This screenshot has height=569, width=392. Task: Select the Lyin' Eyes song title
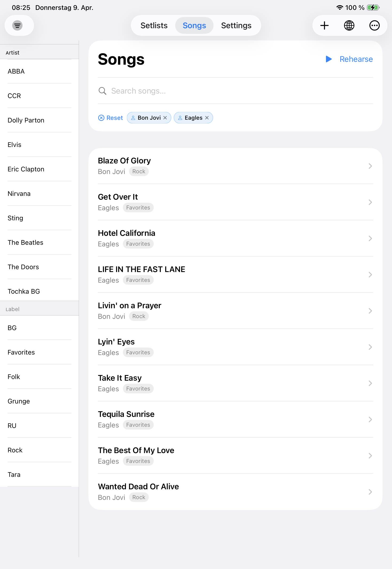116,342
